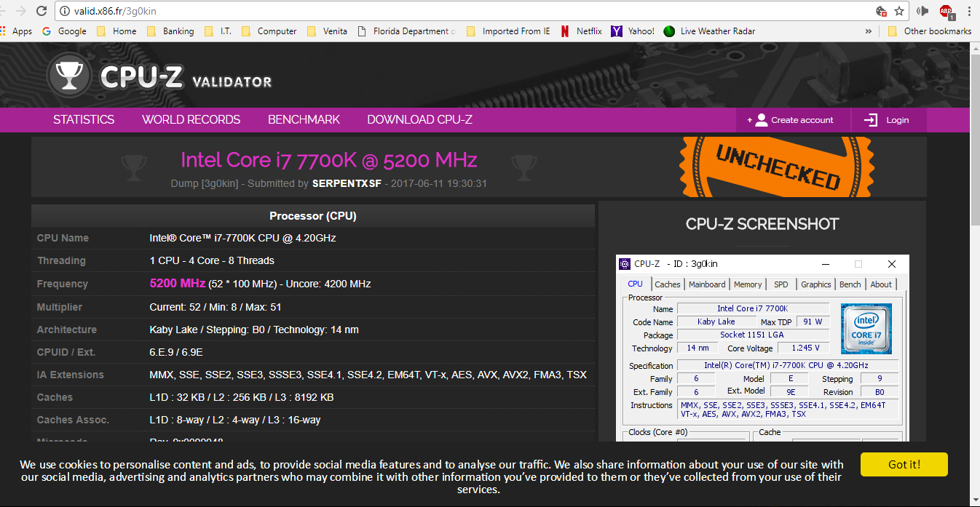Open the Florida Department bookmark
This screenshot has width=980, height=507.
(x=406, y=31)
